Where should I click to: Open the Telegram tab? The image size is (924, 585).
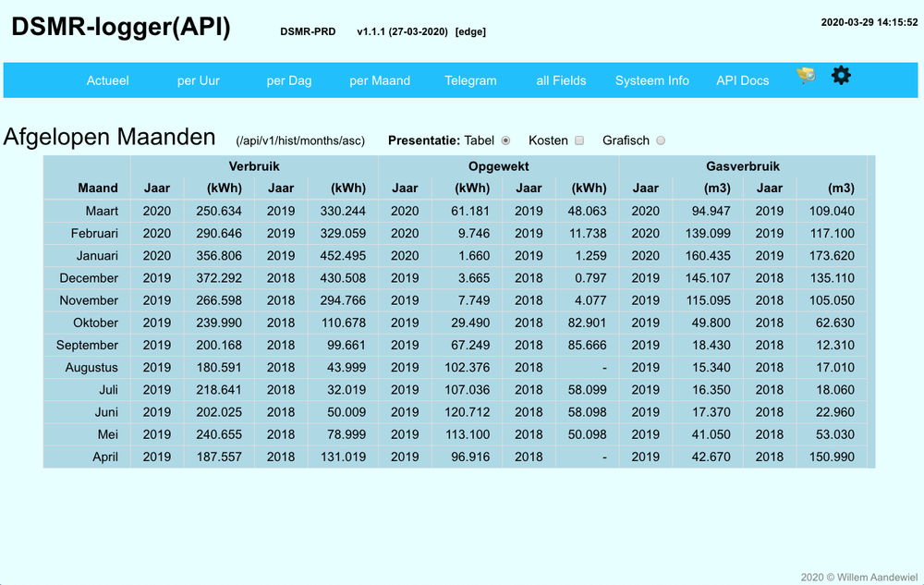(x=470, y=80)
